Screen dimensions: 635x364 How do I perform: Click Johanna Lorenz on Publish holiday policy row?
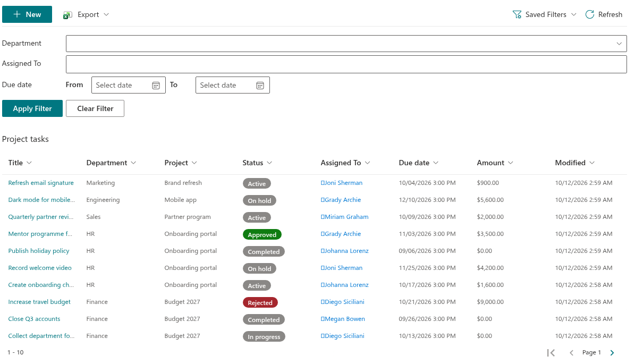tap(345, 251)
